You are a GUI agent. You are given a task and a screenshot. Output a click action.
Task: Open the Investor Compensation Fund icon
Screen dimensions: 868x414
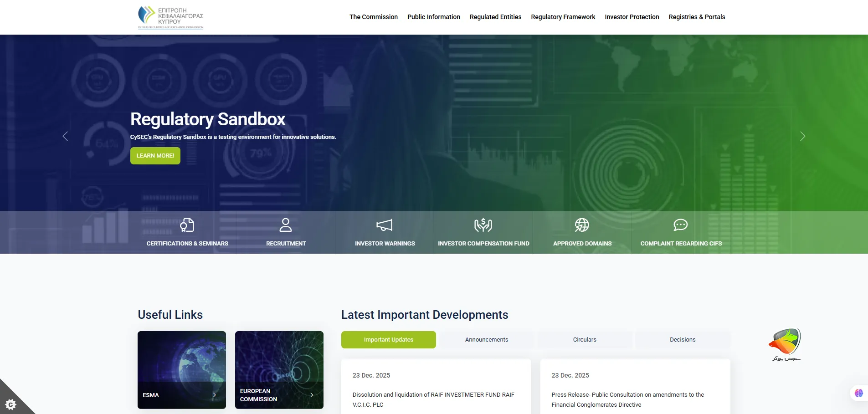483,225
